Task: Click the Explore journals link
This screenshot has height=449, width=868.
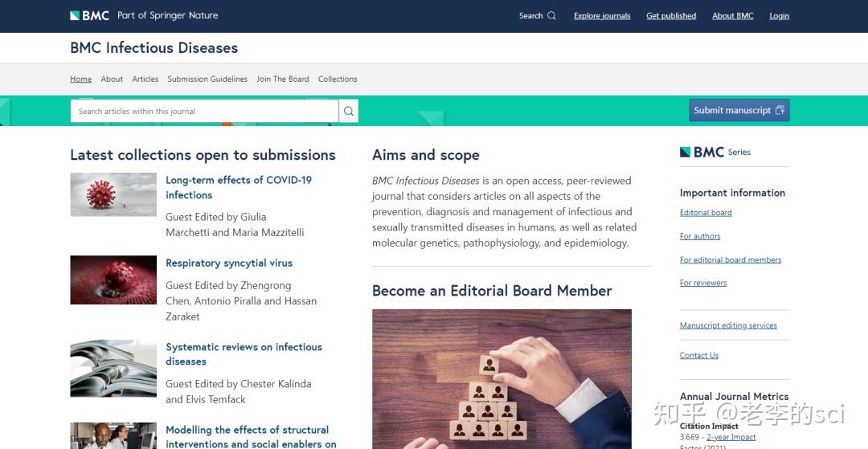Action: tap(602, 15)
